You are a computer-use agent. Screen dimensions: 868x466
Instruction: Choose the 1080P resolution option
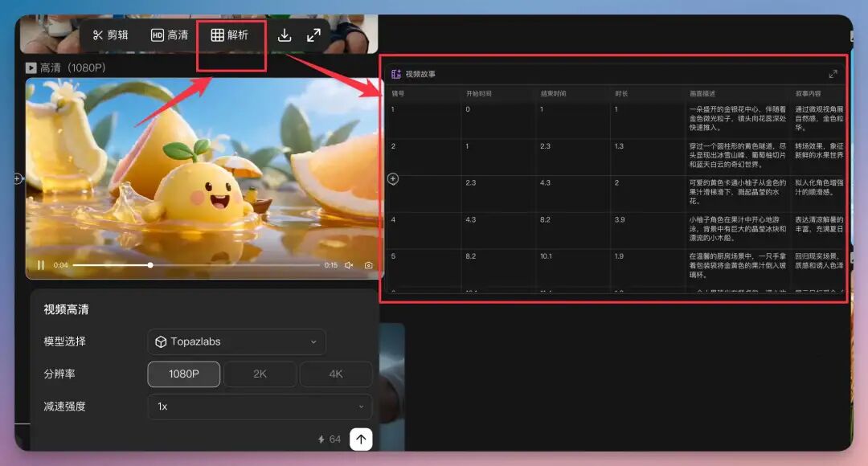[184, 374]
